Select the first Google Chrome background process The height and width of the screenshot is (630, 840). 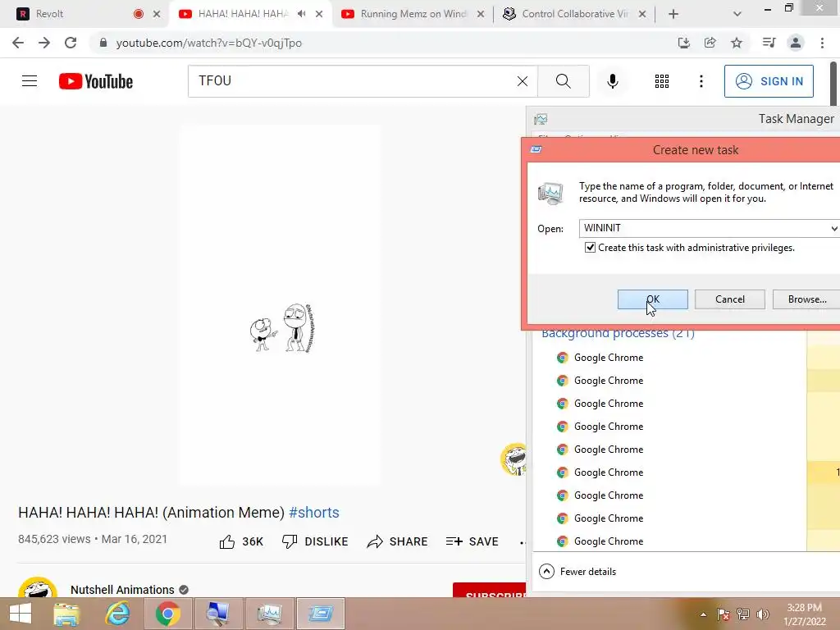click(609, 358)
